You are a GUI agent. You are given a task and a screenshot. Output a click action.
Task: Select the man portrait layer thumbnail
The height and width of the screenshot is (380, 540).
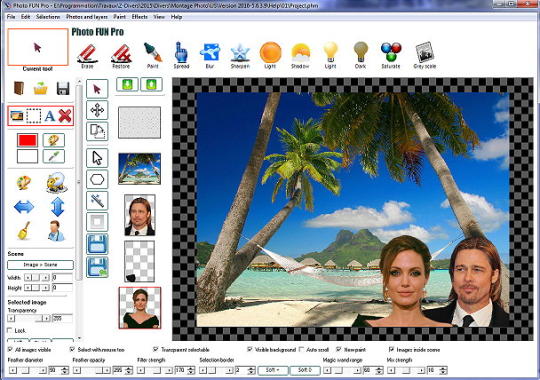pyautogui.click(x=140, y=215)
